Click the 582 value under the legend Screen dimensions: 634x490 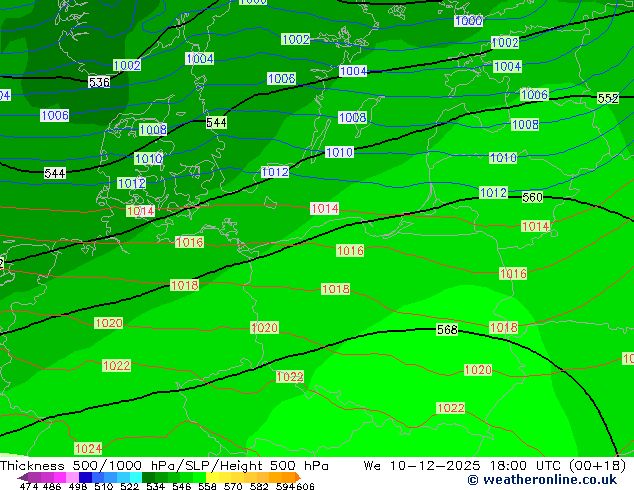coord(259,486)
